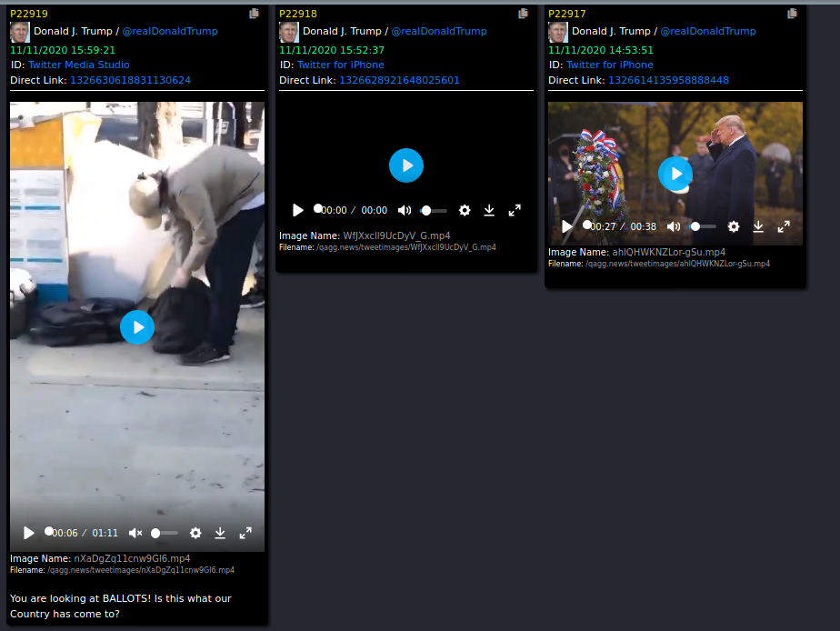Open @realDonaldTrump handle in post P22917

point(707,31)
